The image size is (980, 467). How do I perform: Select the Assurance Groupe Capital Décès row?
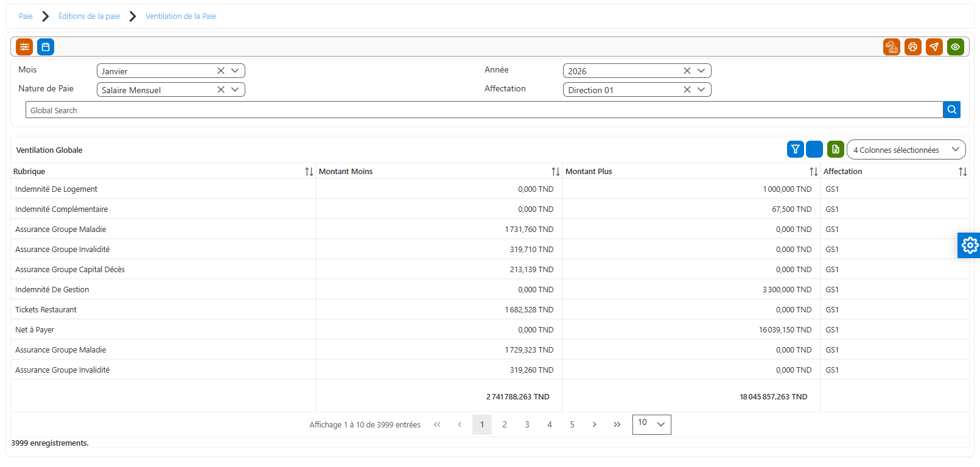tap(490, 269)
